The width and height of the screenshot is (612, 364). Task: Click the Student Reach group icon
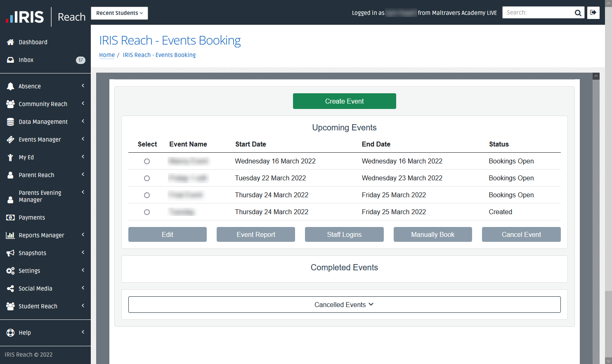point(10,306)
